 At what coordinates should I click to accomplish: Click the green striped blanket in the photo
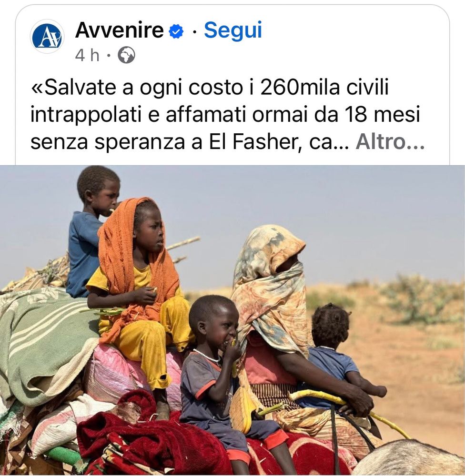46,340
